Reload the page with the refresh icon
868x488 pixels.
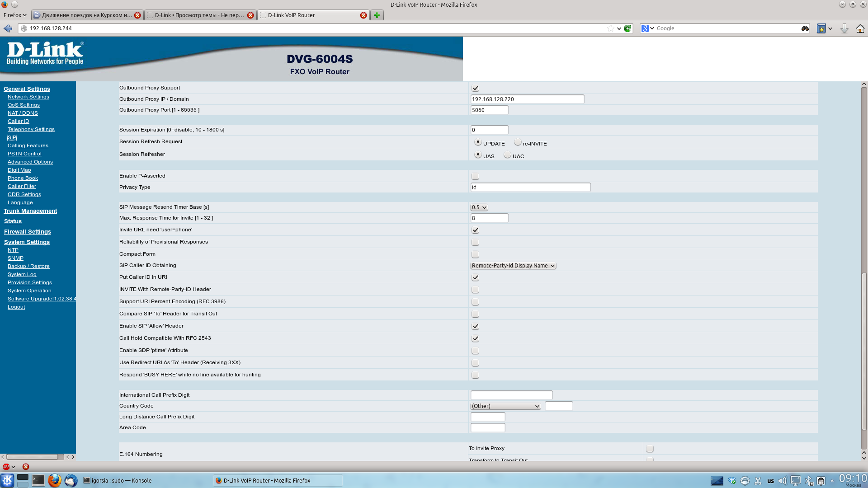point(627,28)
